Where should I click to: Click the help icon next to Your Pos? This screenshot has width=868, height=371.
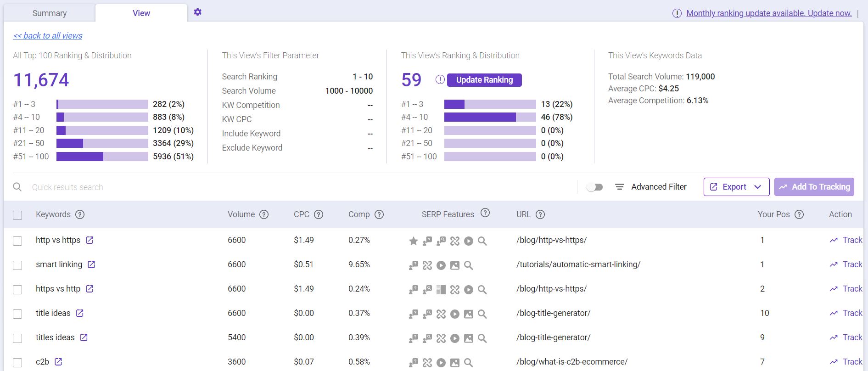click(x=799, y=214)
